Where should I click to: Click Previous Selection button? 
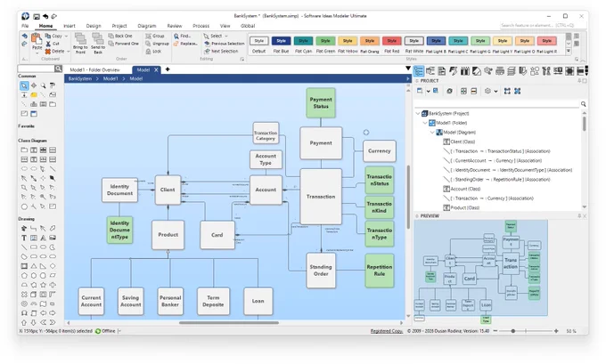pos(225,44)
